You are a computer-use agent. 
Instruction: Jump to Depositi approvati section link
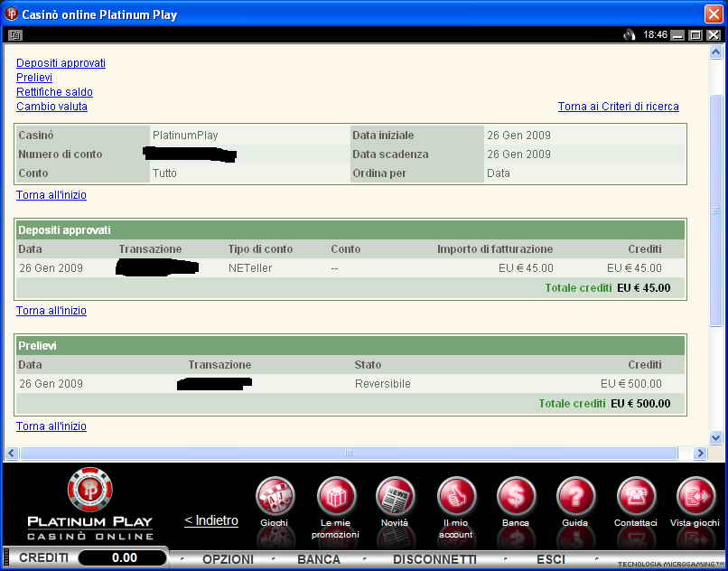pos(61,63)
